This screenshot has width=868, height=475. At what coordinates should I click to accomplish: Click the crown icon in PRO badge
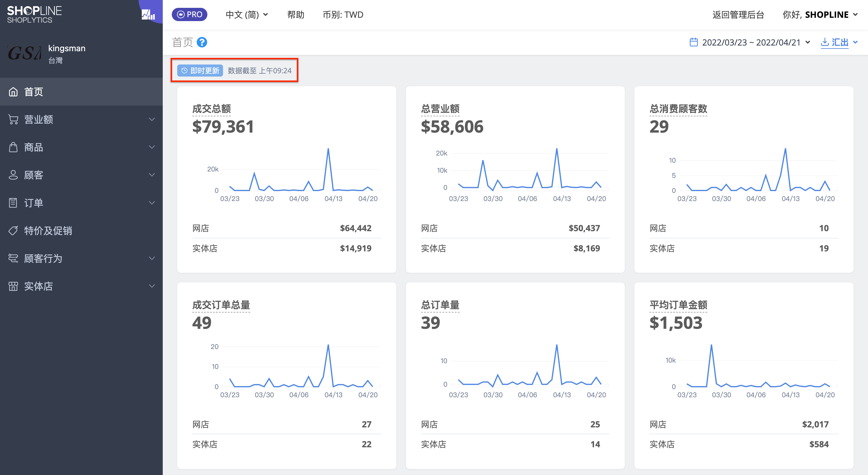pyautogui.click(x=181, y=14)
